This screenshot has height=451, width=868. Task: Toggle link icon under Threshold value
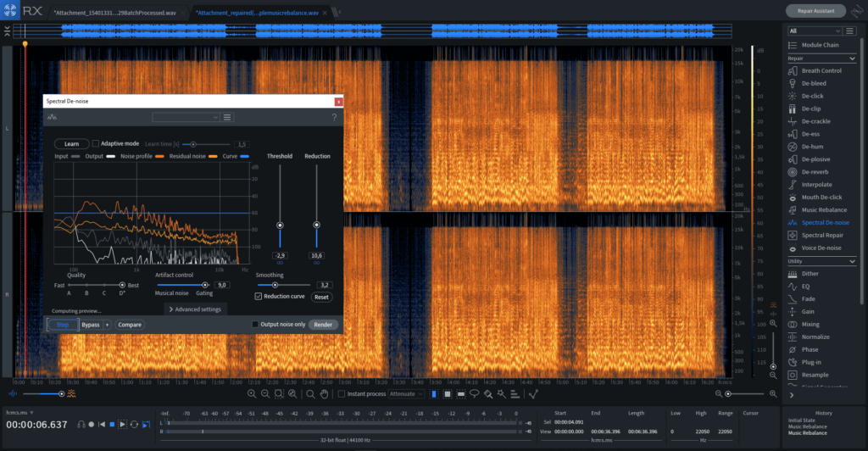pyautogui.click(x=280, y=263)
